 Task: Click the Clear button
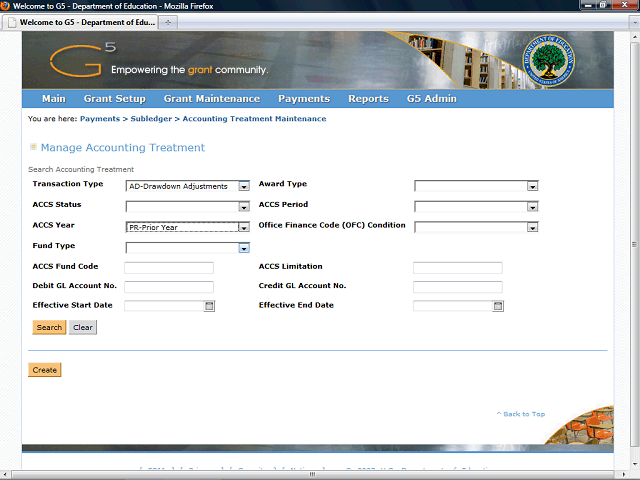coord(83,327)
